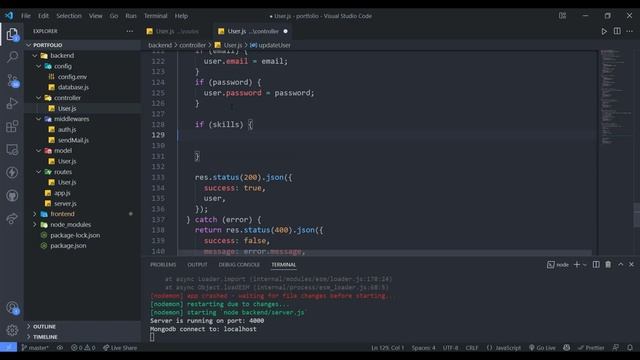Collapse the middlewares folder

click(x=39, y=119)
